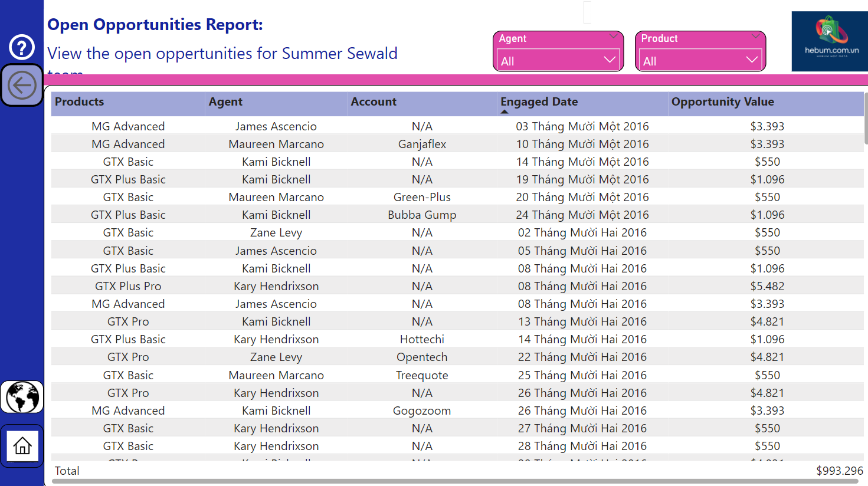Select the GTX Plus Pro product row

click(128, 287)
